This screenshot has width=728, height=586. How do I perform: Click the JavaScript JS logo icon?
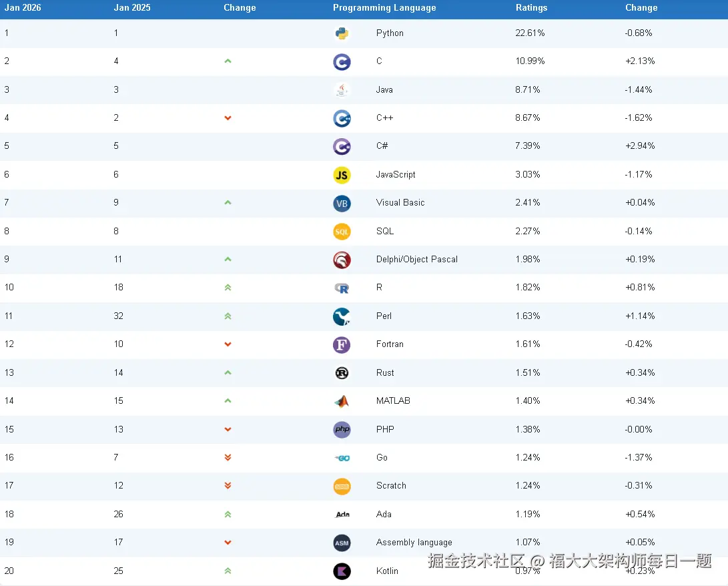click(342, 175)
